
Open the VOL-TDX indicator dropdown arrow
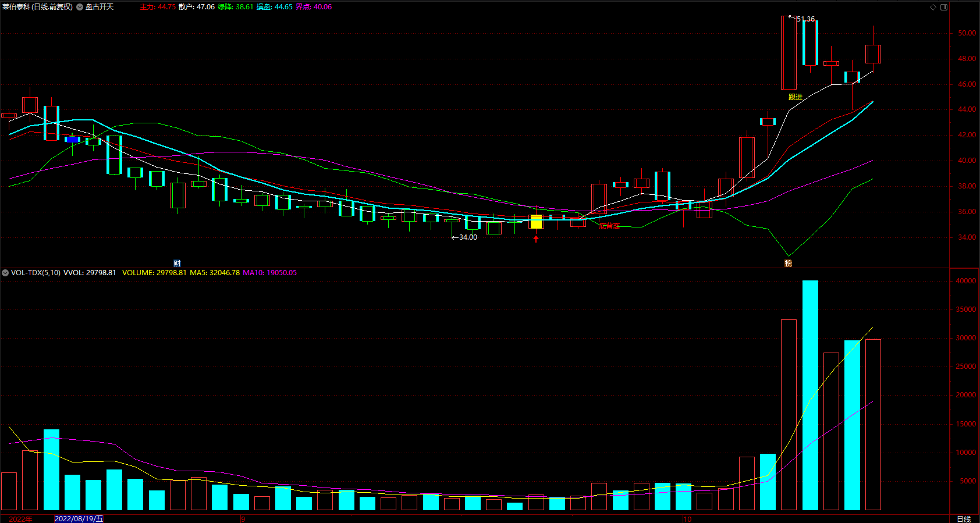point(5,272)
